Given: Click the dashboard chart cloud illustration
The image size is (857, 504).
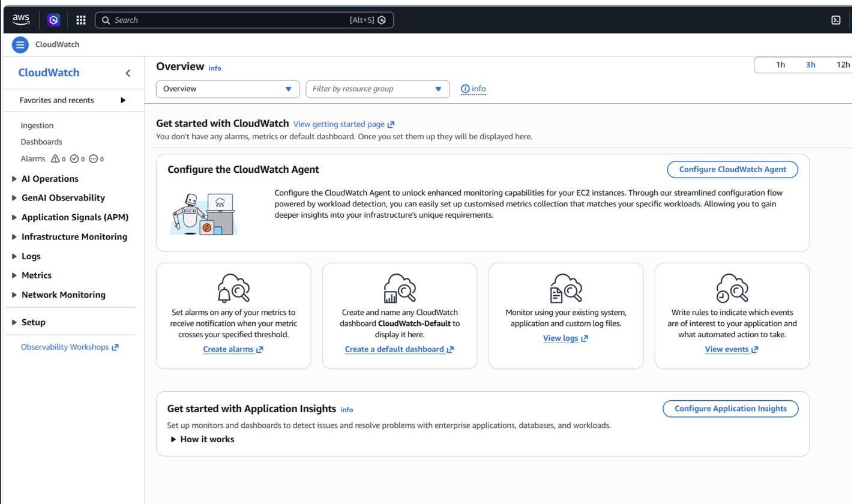Looking at the screenshot, I should [400, 288].
